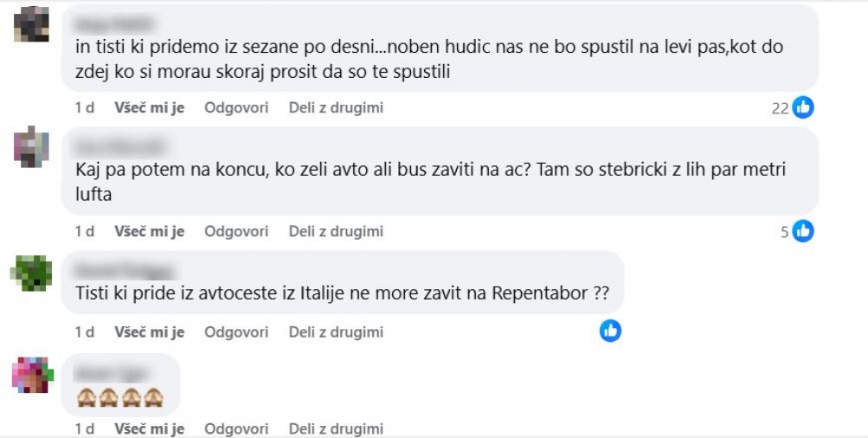Like the comment about 'sezane po desni'
Image resolution: width=868 pixels, height=438 pixels.
149,108
